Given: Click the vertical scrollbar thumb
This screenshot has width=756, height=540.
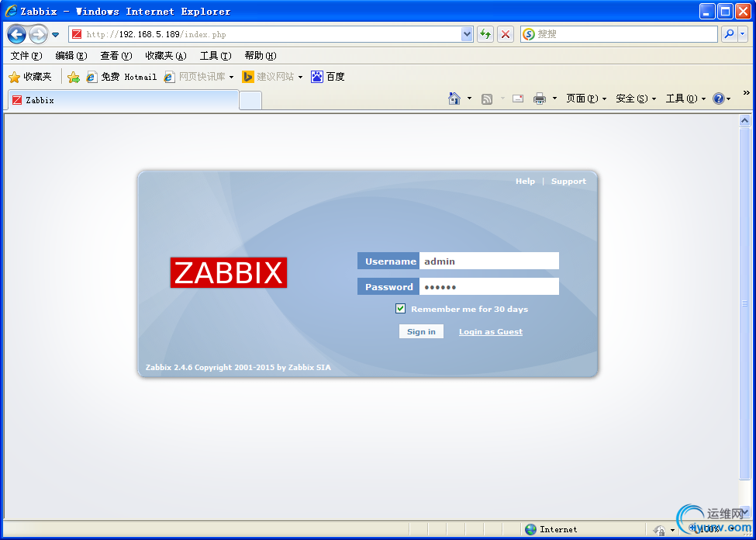Looking at the screenshot, I should (x=745, y=303).
